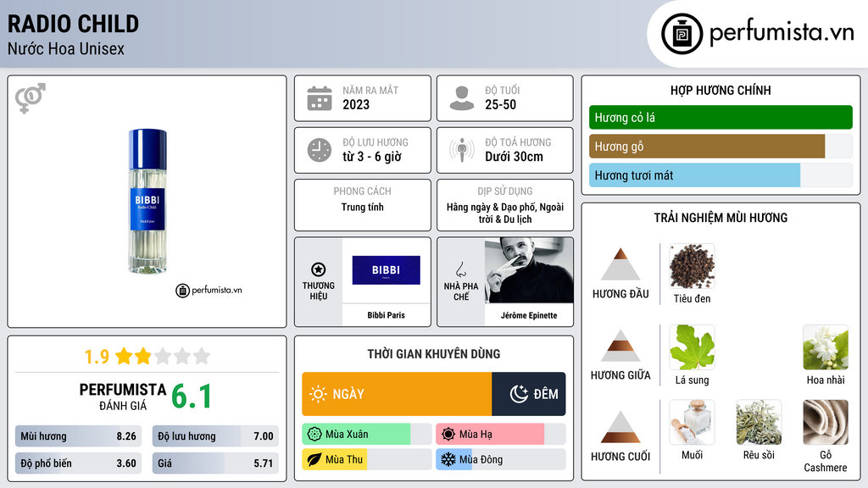The image size is (868, 488).
Task: Click the person icon beside Độ tuổi
Action: coord(462,98)
